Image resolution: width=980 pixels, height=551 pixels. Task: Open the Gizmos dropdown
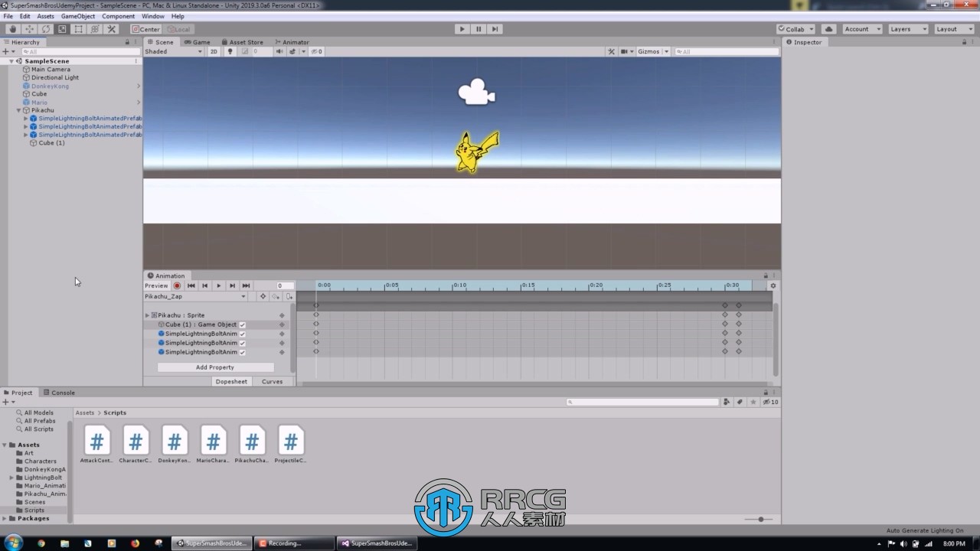[x=653, y=51]
